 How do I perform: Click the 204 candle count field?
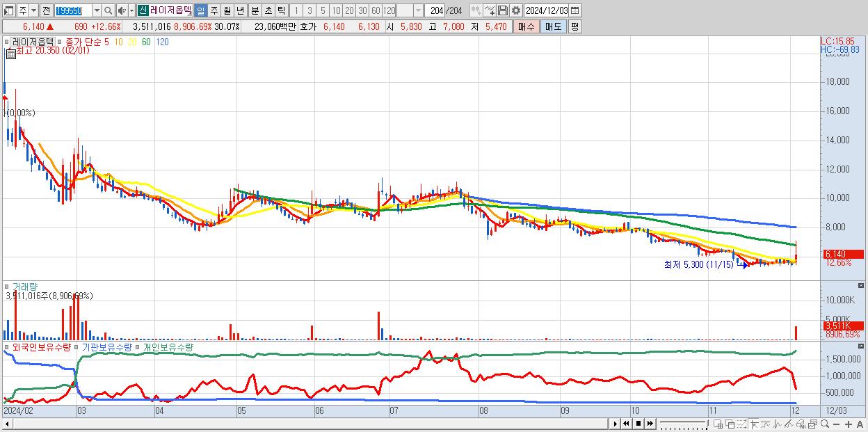click(x=435, y=10)
